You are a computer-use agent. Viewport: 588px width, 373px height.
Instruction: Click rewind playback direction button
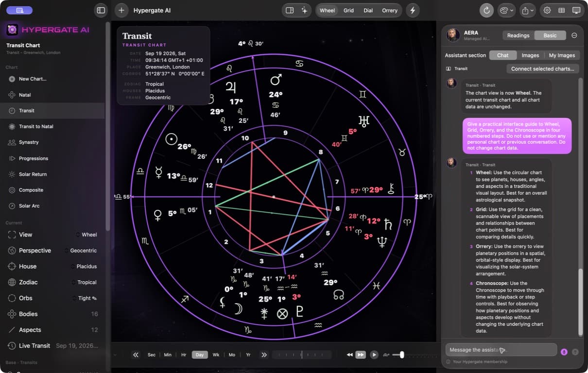click(x=349, y=355)
